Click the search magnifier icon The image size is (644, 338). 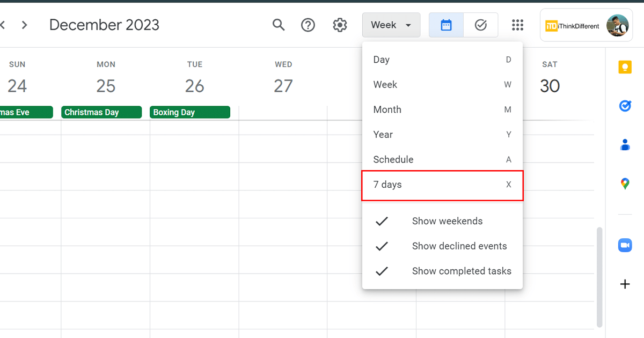[279, 25]
